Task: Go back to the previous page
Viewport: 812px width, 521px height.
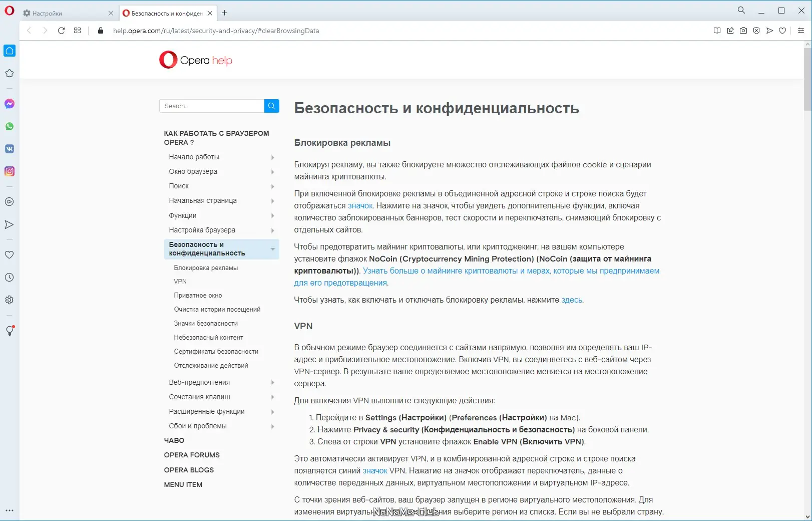Action: (29, 31)
